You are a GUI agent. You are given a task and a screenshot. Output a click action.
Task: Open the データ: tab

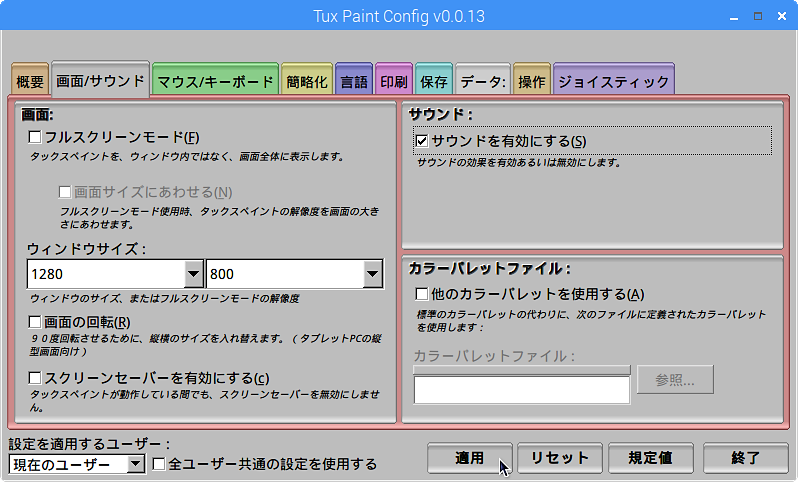483,80
